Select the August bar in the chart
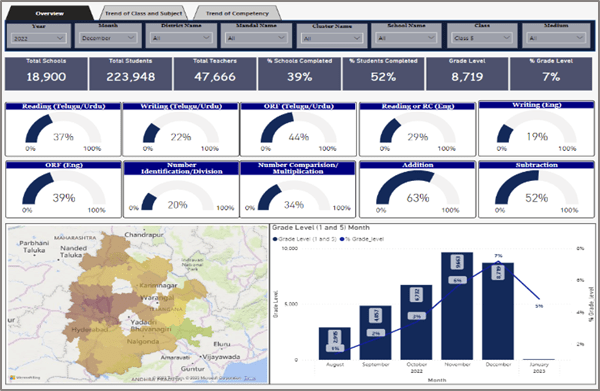Image resolution: width=600 pixels, height=391 pixels. click(x=335, y=344)
